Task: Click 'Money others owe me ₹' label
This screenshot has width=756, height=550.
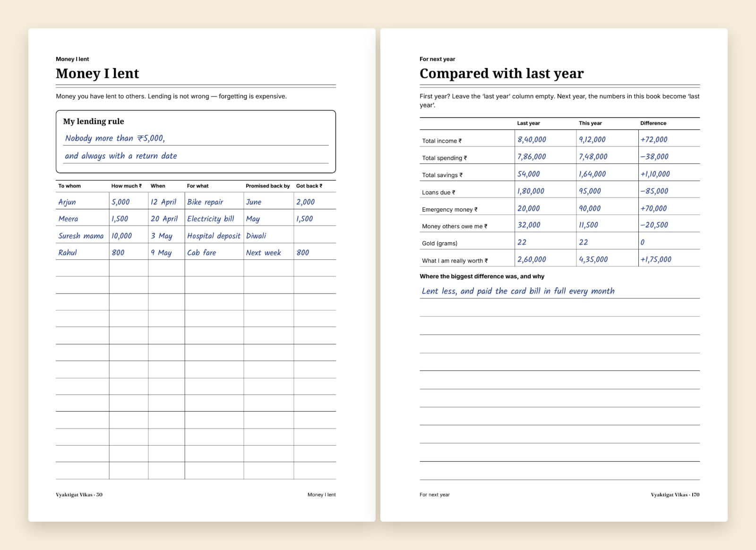Action: click(x=455, y=226)
